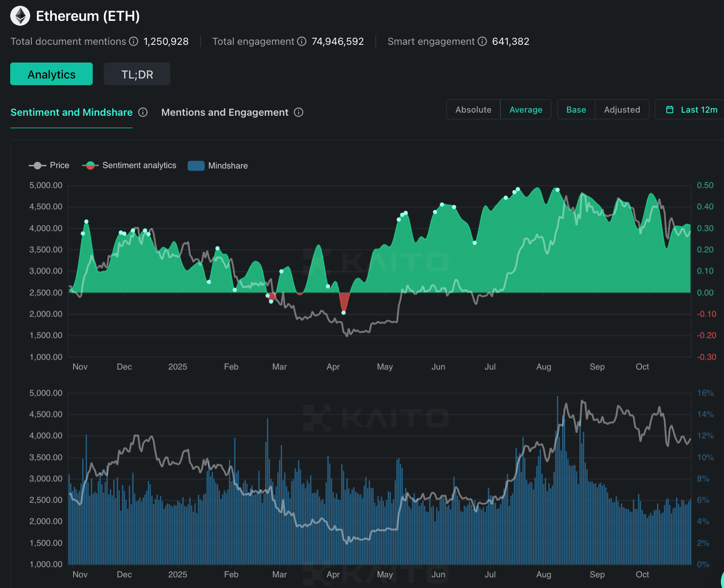Click the Smart engagement label

(x=431, y=41)
